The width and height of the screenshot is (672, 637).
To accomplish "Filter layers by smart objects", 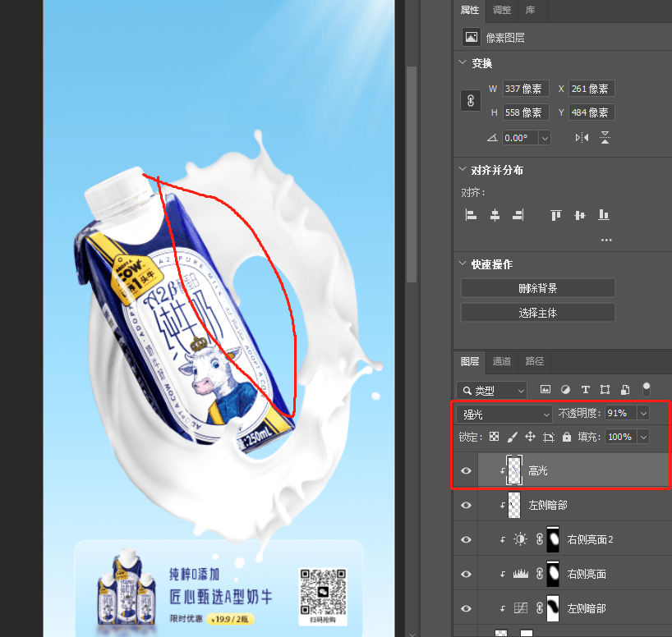I will pos(625,389).
